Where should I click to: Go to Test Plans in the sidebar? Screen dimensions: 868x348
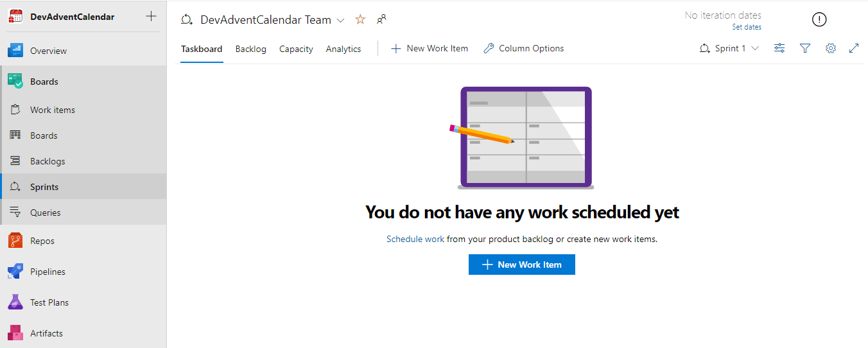(49, 302)
